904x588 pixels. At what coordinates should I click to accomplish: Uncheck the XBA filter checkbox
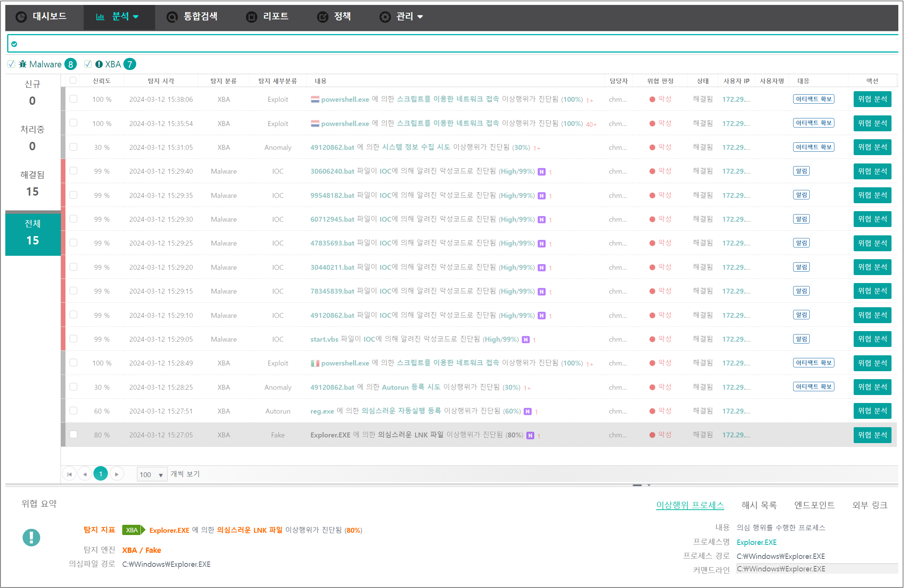[x=88, y=64]
